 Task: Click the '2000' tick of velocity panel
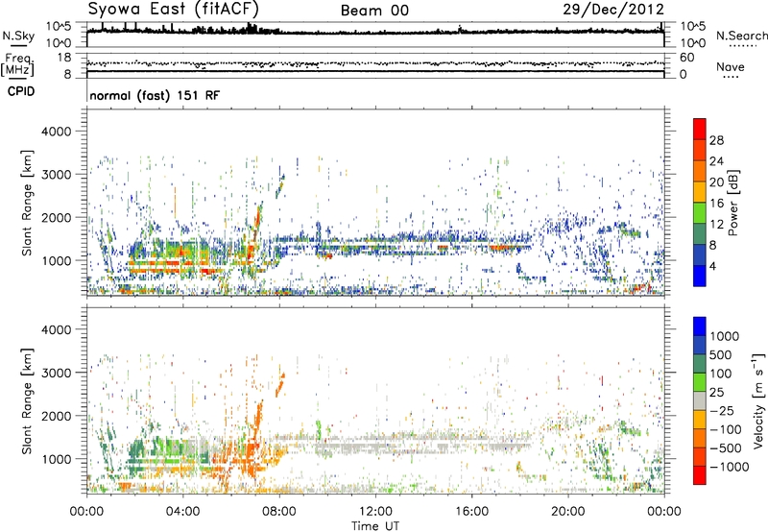point(56,416)
